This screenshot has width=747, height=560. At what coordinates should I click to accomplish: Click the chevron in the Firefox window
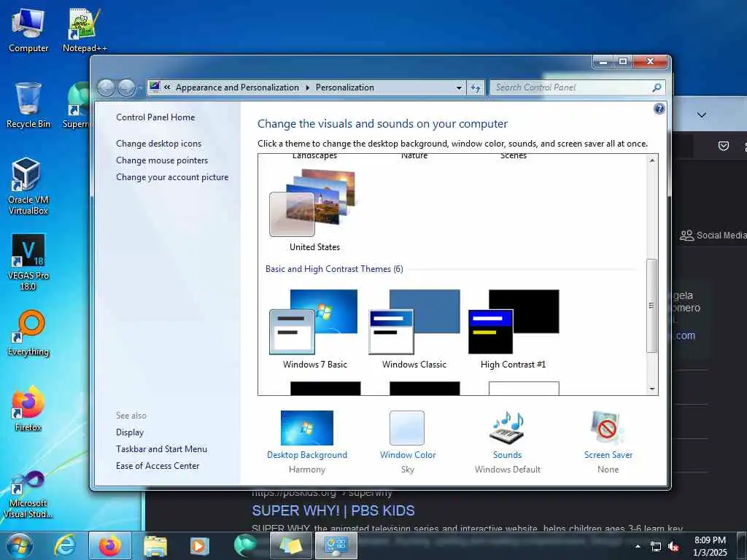[701, 114]
